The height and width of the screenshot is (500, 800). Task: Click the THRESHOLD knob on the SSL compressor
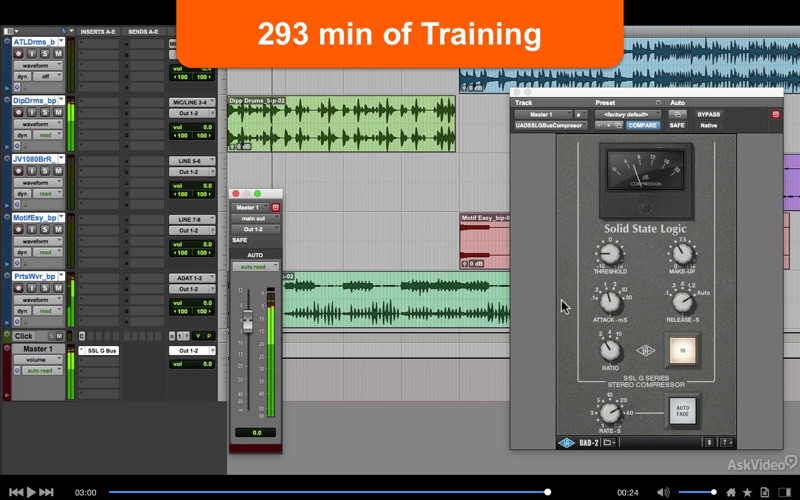[610, 254]
